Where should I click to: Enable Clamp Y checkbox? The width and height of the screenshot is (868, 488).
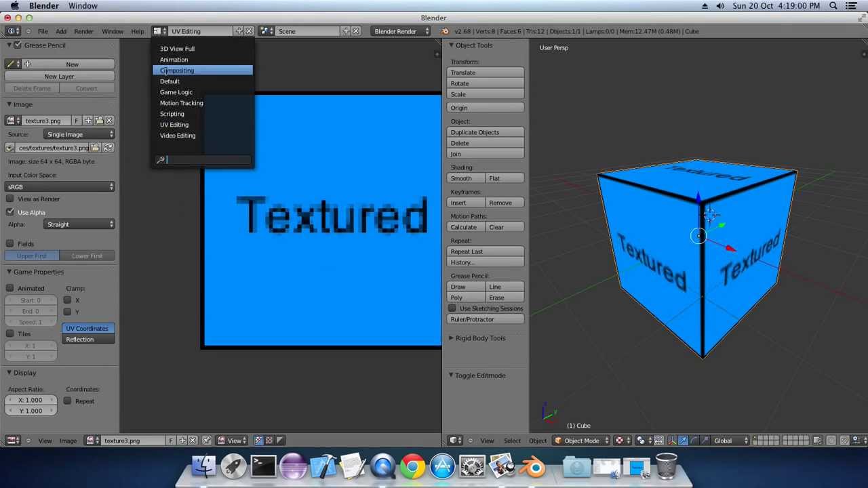[67, 312]
